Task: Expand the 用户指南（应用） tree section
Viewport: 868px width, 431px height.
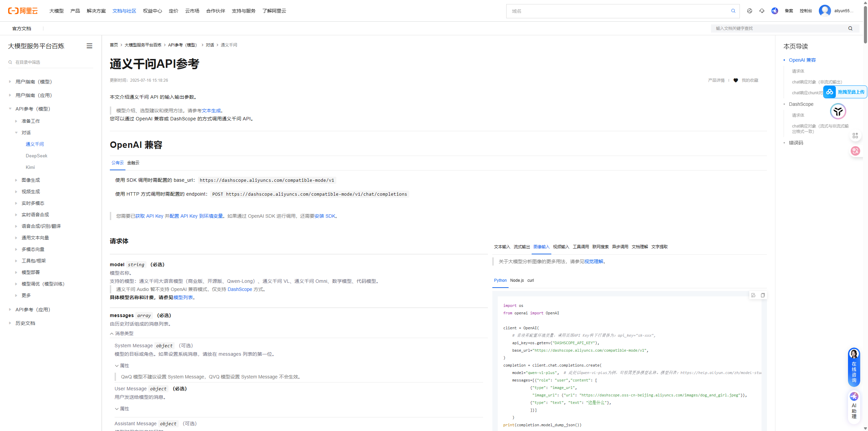Action: click(10, 95)
